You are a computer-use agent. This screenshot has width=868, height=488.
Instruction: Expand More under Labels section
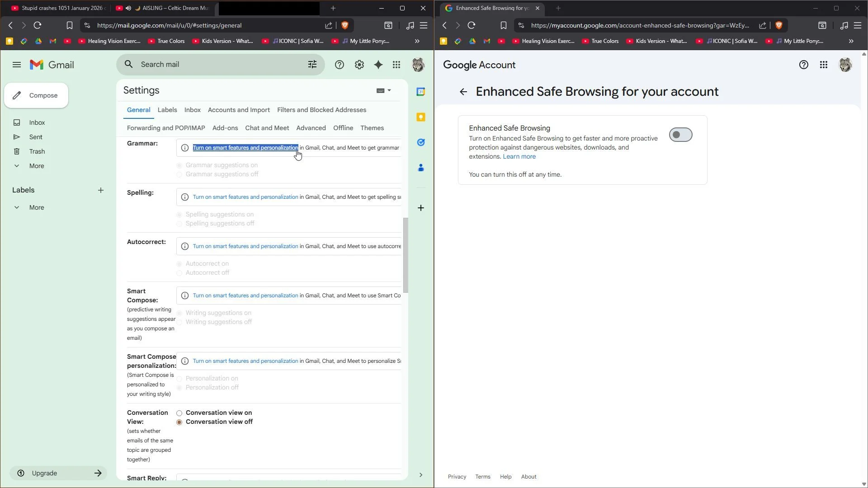pyautogui.click(x=36, y=207)
